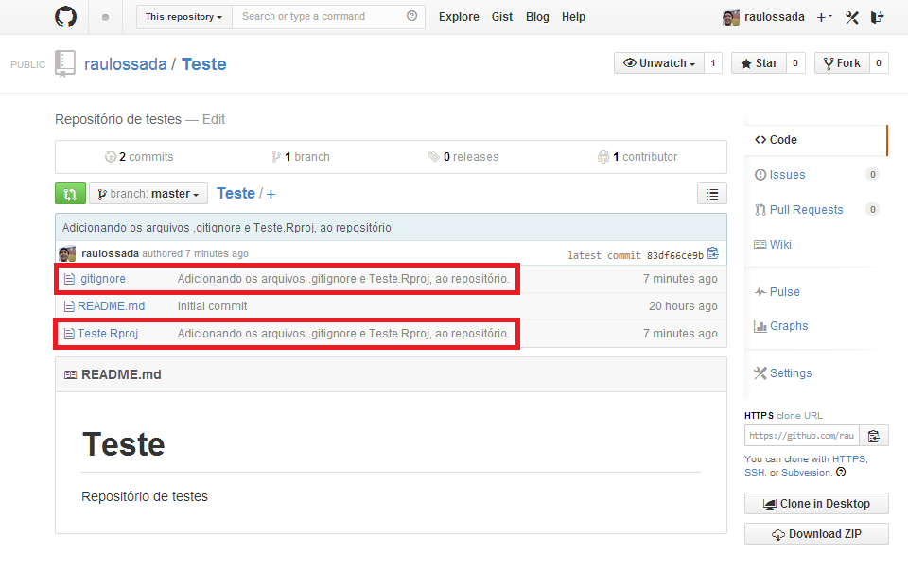Click the fork count 0
The image size is (908, 588).
tap(879, 63)
